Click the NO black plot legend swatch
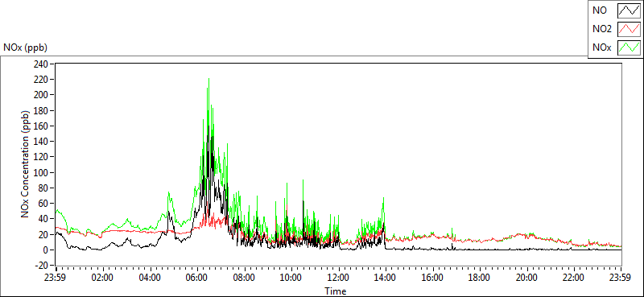This screenshot has width=644, height=297. pos(629,10)
